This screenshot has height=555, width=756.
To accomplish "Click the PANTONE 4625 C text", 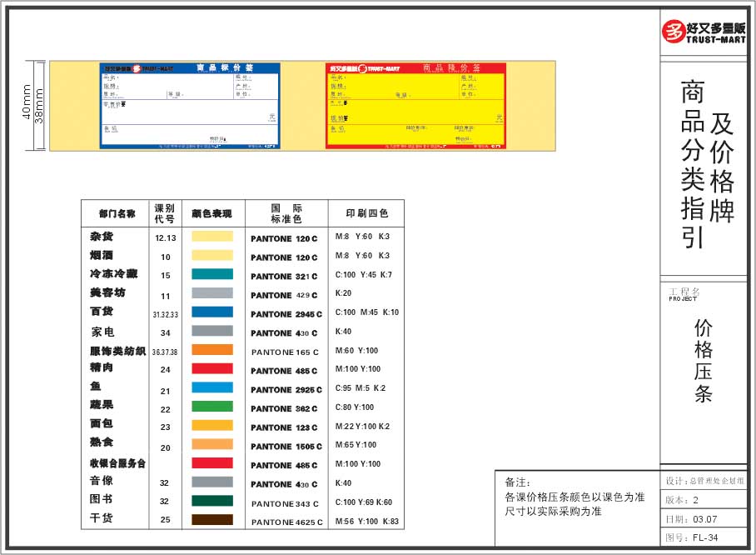I will [x=285, y=522].
